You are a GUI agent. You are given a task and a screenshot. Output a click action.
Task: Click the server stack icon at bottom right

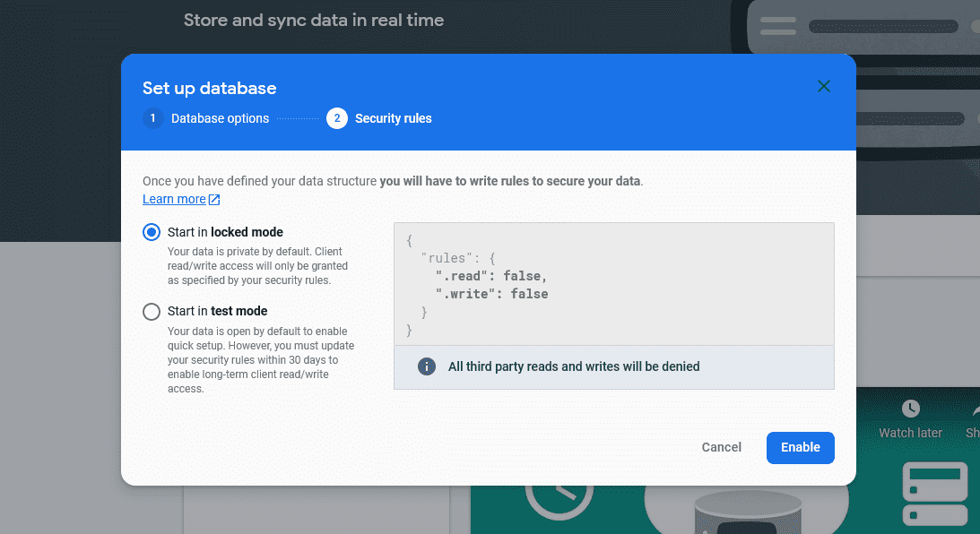(x=935, y=494)
